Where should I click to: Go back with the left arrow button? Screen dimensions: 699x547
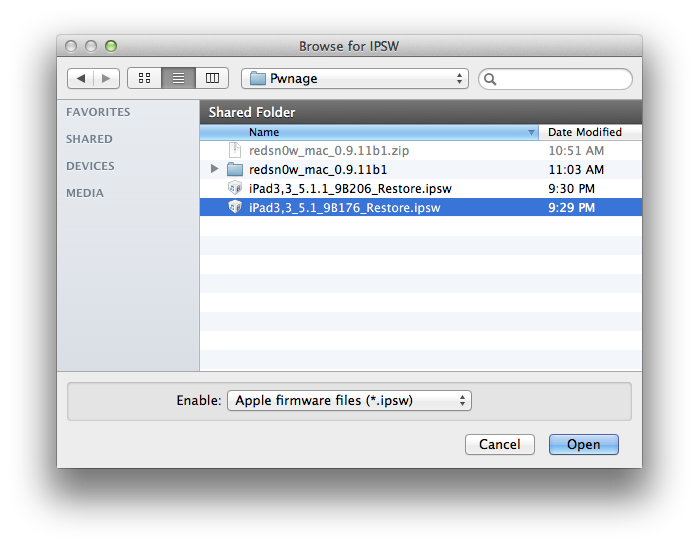point(81,78)
